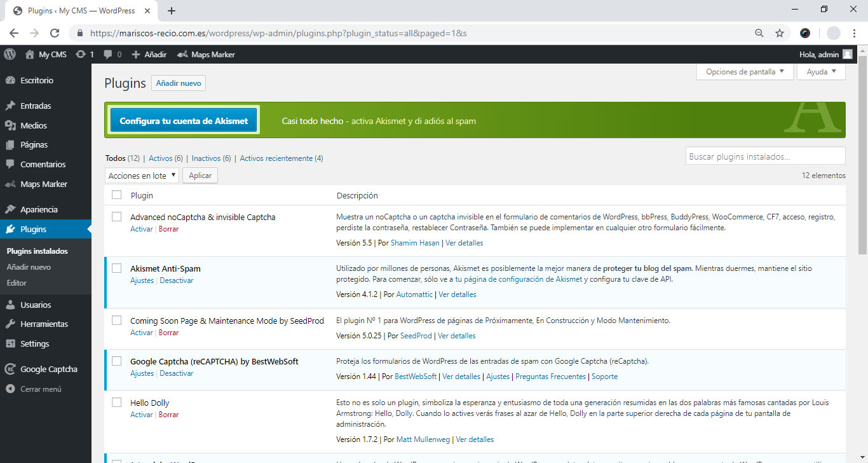This screenshot has height=463, width=868.
Task: Check the Google Captcha plugin checkbox
Action: coord(116,361)
